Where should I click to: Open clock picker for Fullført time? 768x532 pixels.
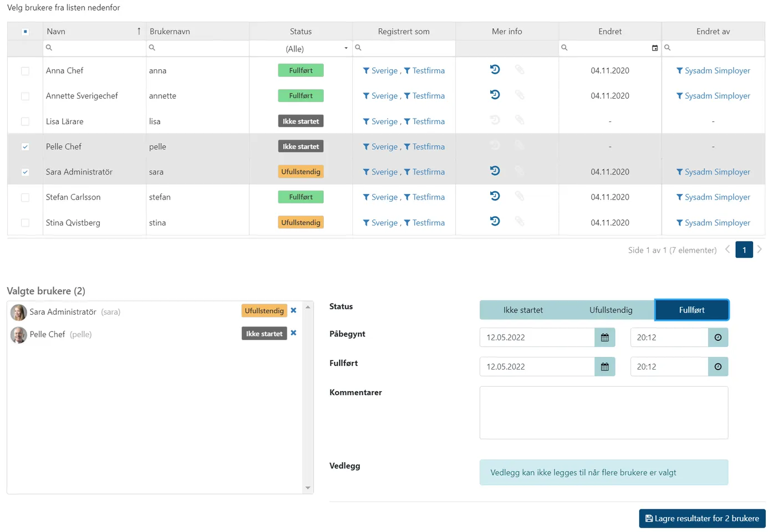[x=718, y=367]
